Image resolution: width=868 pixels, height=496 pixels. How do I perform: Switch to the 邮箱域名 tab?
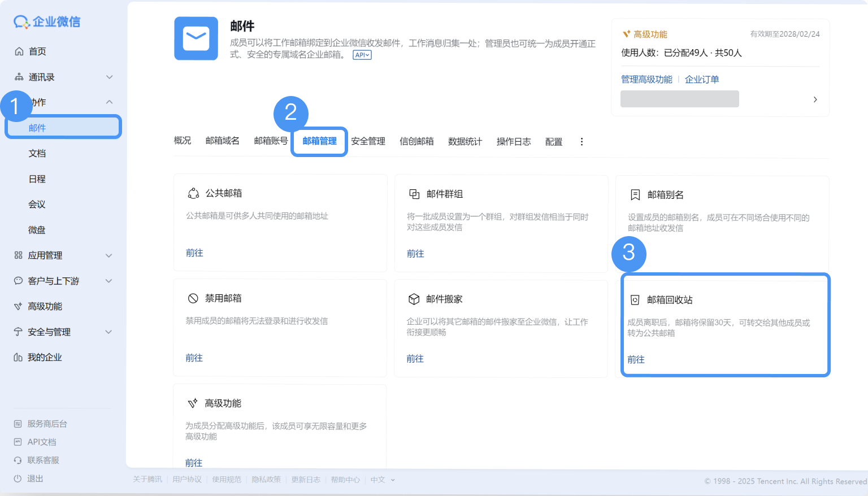pyautogui.click(x=223, y=141)
